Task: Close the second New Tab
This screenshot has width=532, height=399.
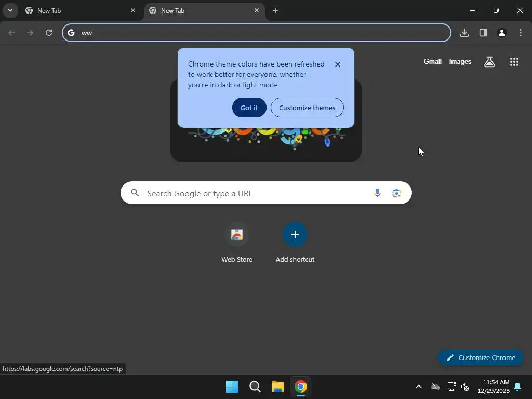Action: (x=257, y=10)
